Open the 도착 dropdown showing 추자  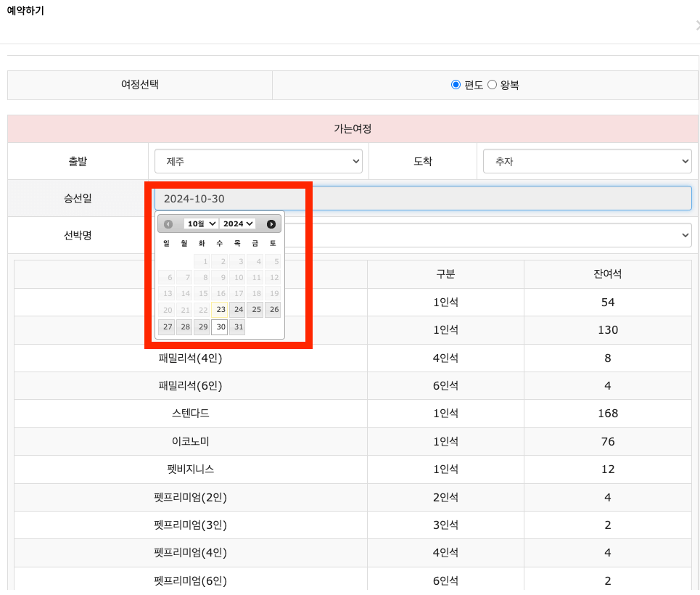(x=587, y=161)
